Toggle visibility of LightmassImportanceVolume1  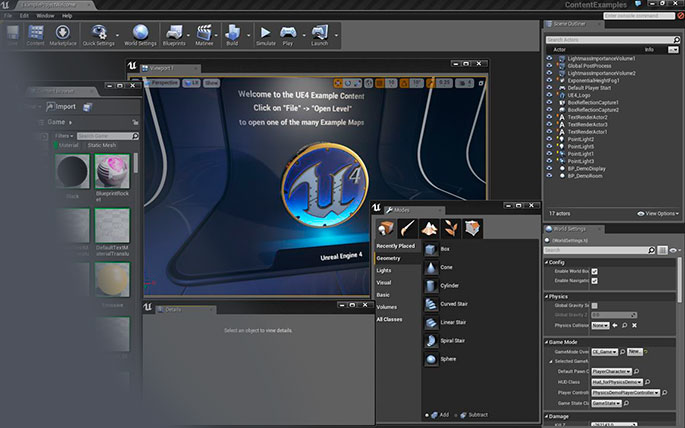tap(549, 59)
